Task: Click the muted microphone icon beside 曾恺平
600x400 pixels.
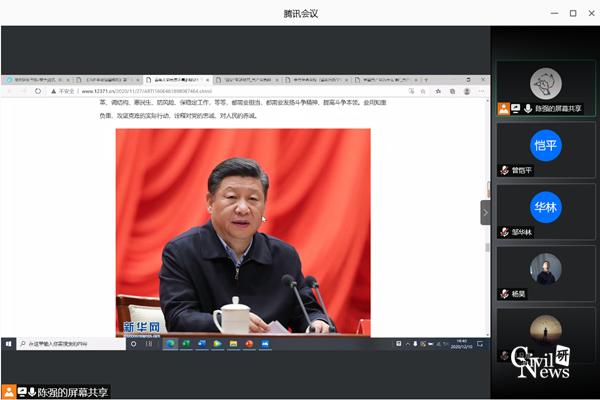Action: pyautogui.click(x=505, y=170)
